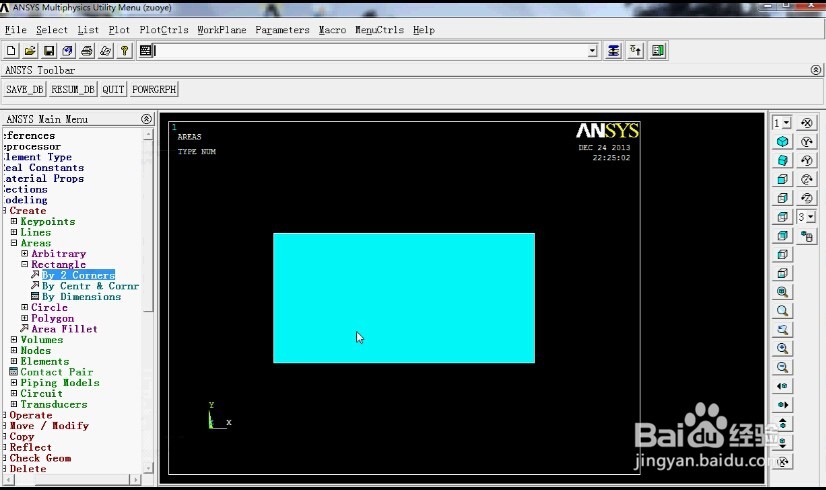Viewport: 826px width, 490px height.
Task: Open the Pan-Zoom-Rotate toolbar icon
Action: (67, 51)
